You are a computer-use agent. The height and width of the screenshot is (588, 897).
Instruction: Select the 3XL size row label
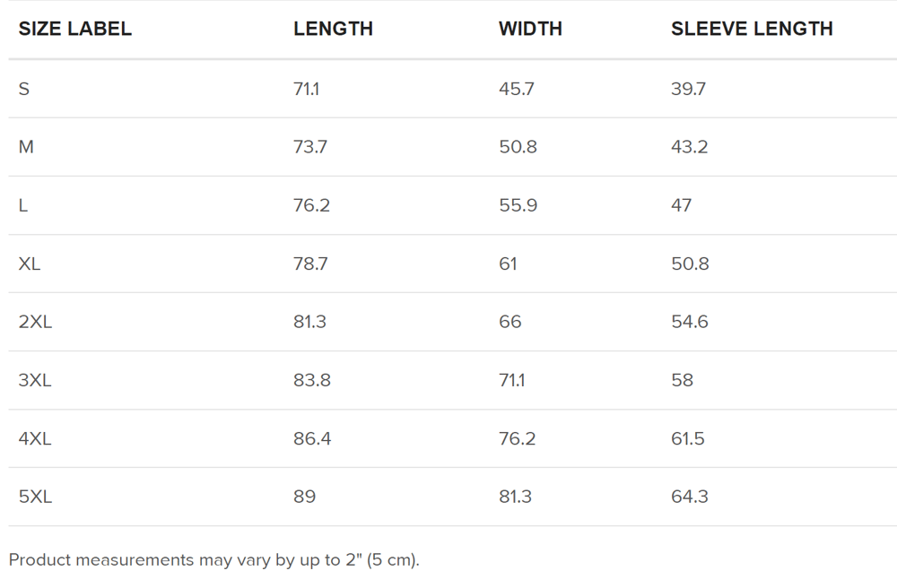[35, 380]
